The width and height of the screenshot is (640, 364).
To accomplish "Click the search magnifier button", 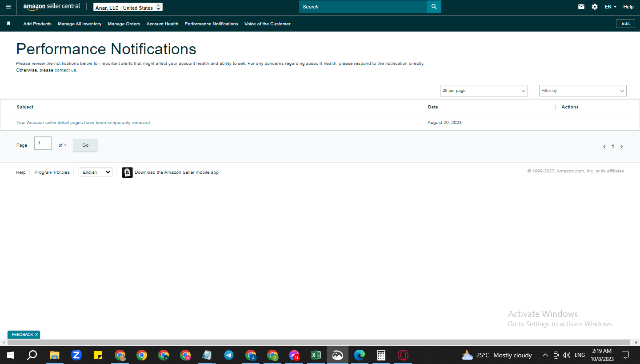I will pos(434,7).
